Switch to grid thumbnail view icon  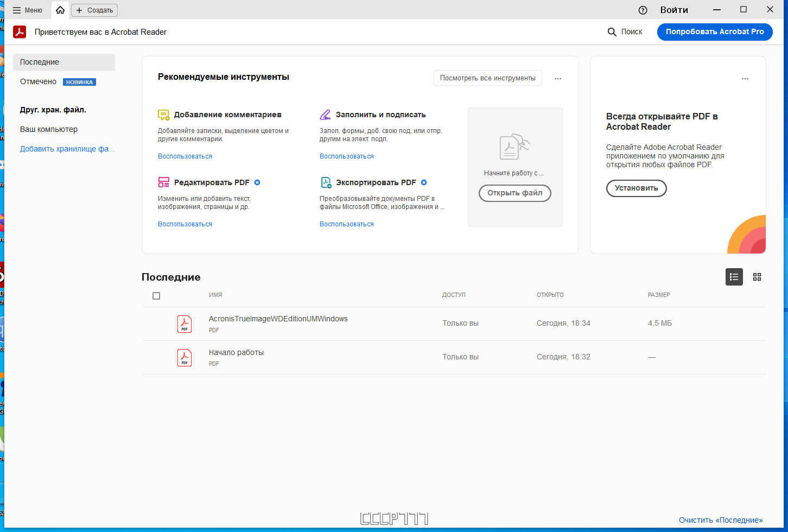[x=757, y=277]
